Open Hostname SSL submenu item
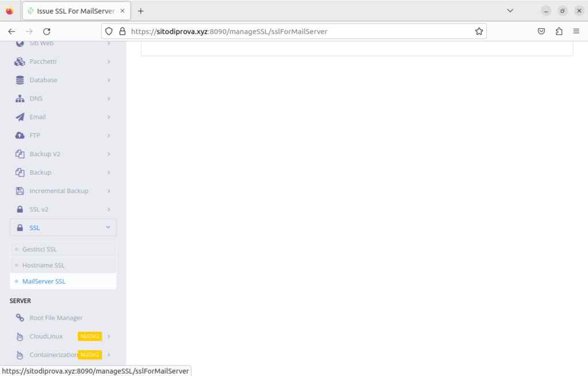 [x=63, y=265]
